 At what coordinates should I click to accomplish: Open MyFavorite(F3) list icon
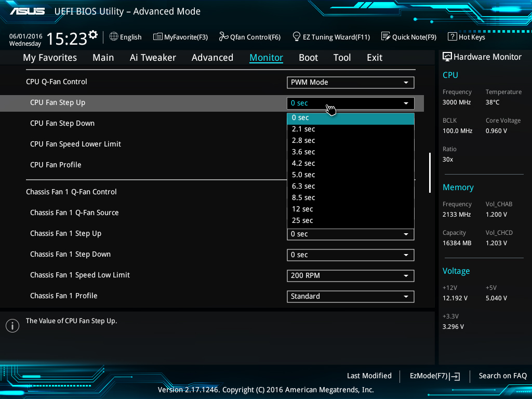tap(158, 37)
